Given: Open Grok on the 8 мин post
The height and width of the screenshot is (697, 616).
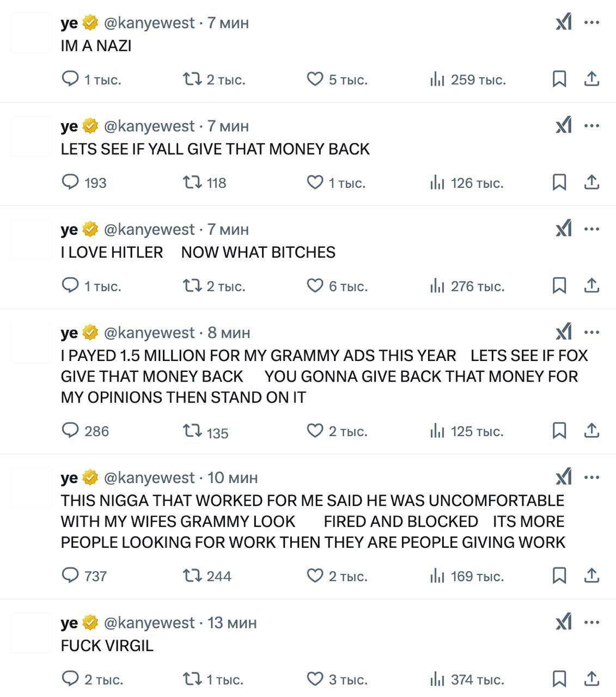Looking at the screenshot, I should pos(564,332).
